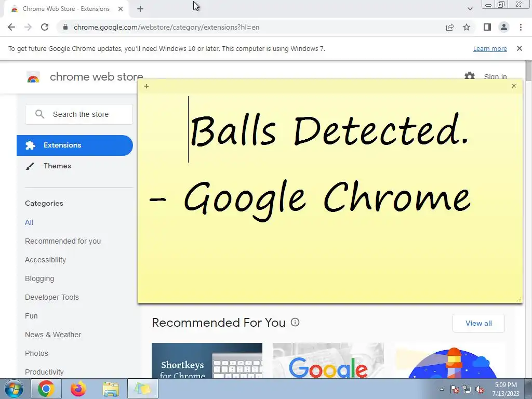Click the Sign in link
Image resolution: width=532 pixels, height=399 pixels.
tap(495, 77)
